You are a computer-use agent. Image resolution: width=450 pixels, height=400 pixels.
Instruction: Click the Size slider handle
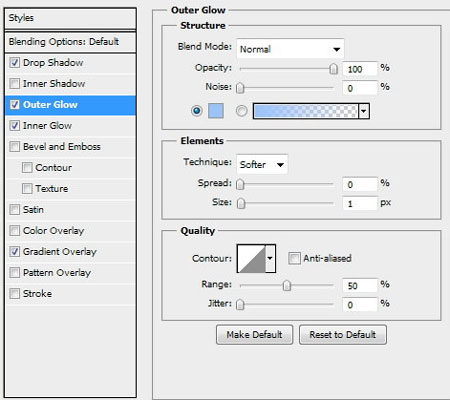[x=240, y=203]
